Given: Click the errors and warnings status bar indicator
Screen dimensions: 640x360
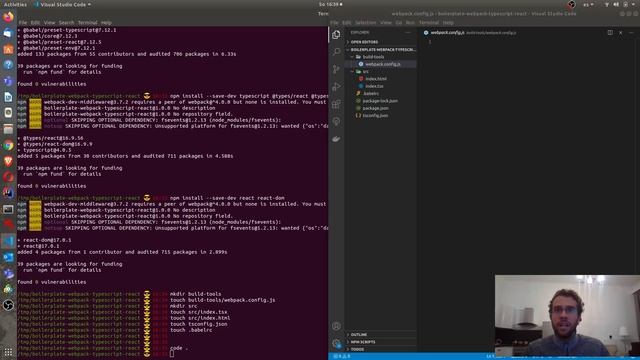Looking at the screenshot, I should pos(342,356).
